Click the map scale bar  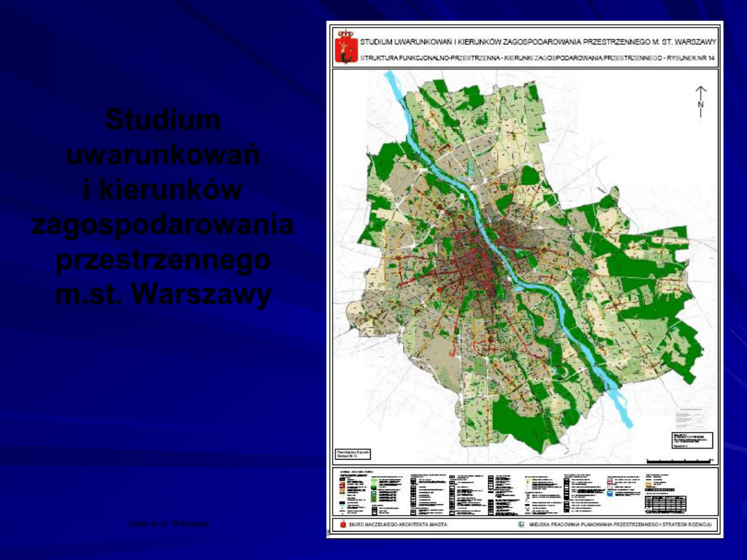coord(679,459)
